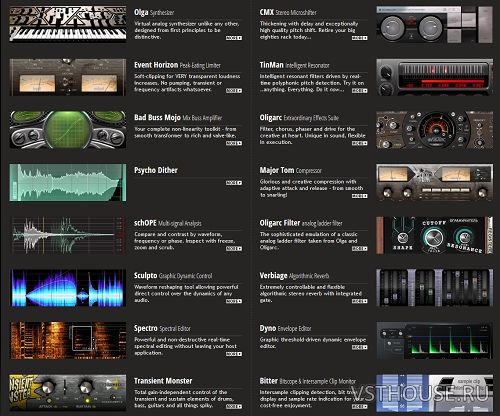Open the Sculpto Graphic Dynamic Control title
Viewport: 500px width, 416px height.
(x=173, y=276)
